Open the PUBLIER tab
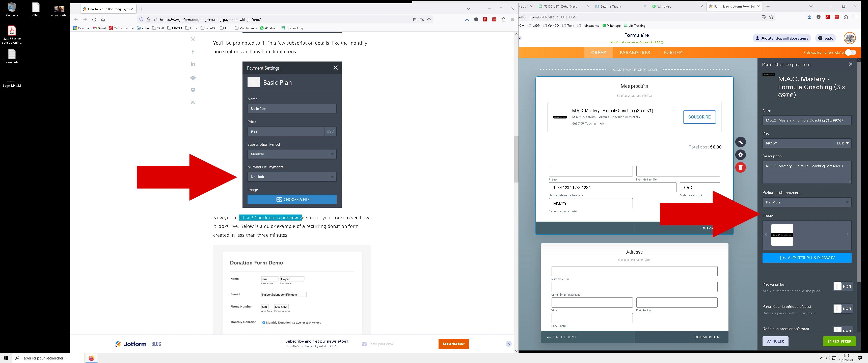The height and width of the screenshot is (363, 868). 672,52
